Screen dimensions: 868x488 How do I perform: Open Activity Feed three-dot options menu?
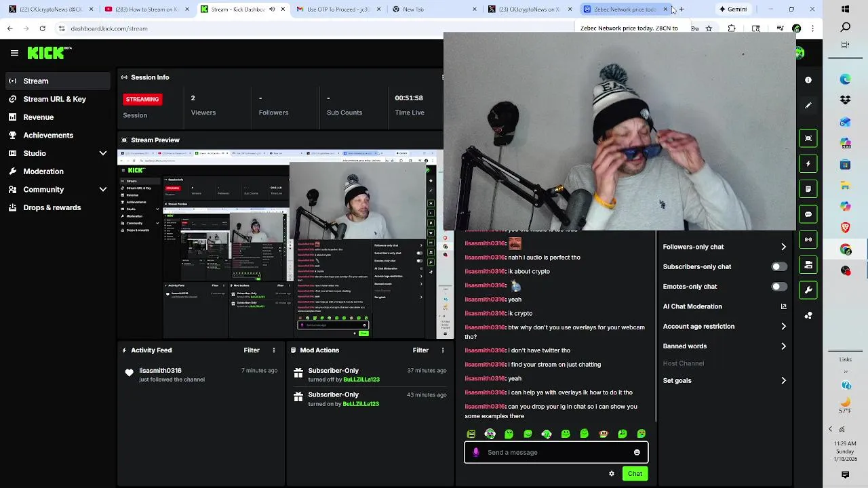click(274, 350)
